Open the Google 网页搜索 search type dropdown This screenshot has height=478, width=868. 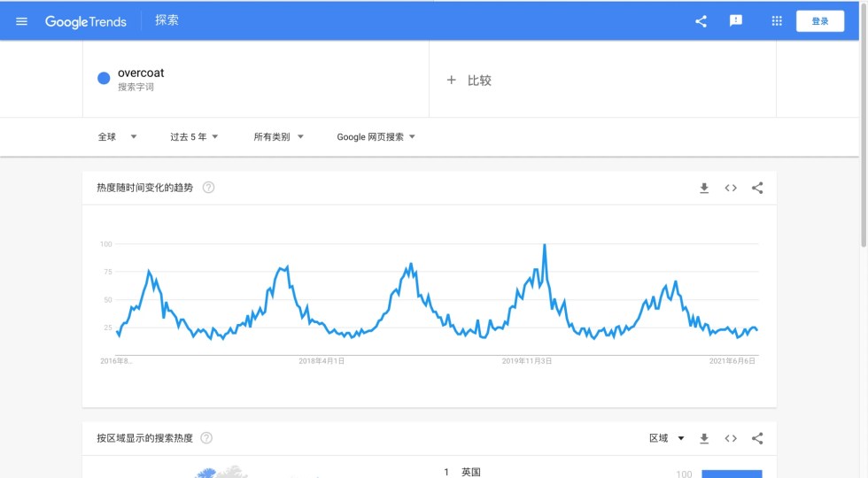click(x=376, y=137)
